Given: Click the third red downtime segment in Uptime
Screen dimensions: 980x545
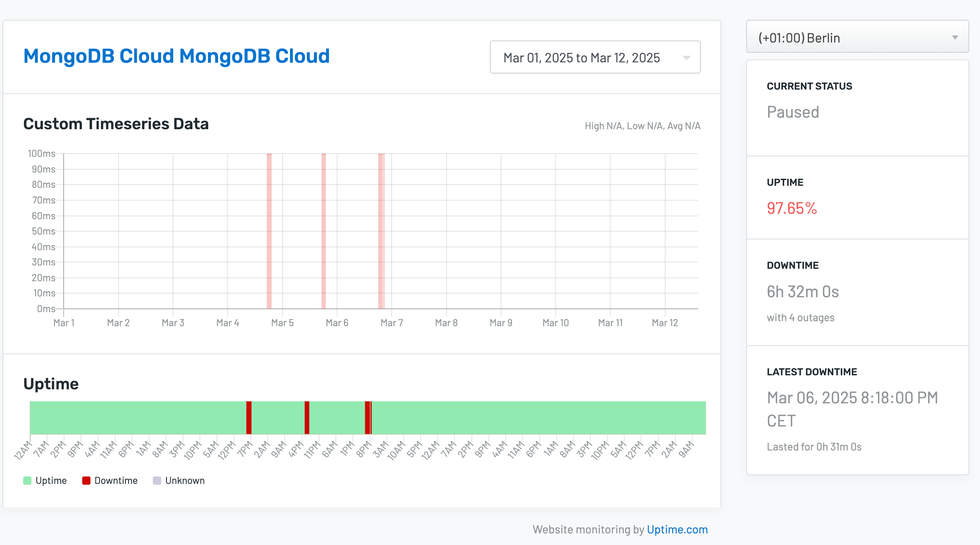Looking at the screenshot, I should pyautogui.click(x=367, y=417).
